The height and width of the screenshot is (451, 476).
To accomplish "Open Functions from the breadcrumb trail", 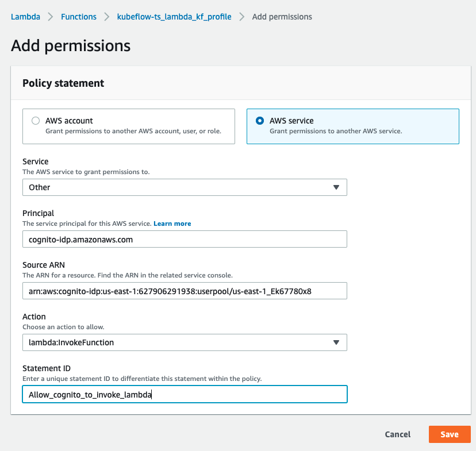I will (79, 17).
